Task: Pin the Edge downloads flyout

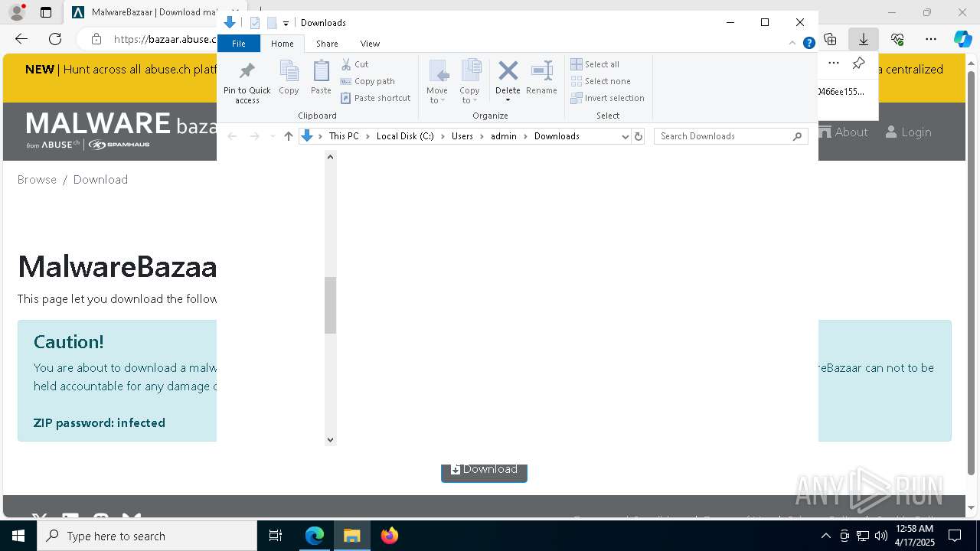Action: (x=859, y=64)
